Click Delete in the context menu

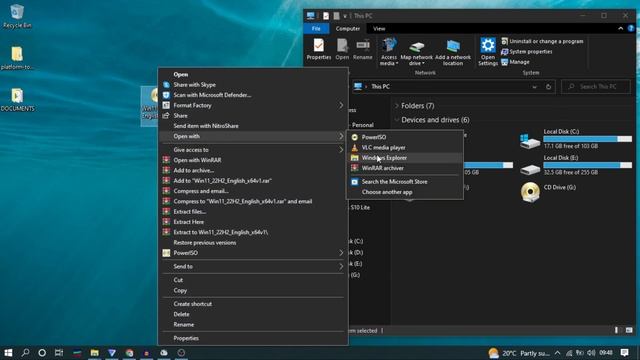(253, 314)
